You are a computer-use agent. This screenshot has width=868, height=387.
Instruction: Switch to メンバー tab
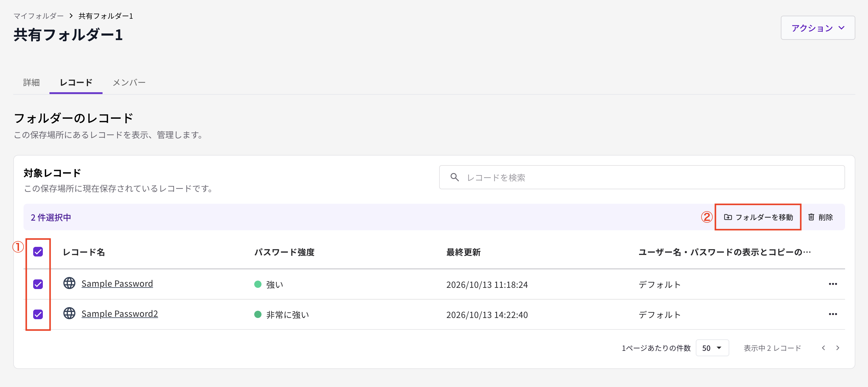129,83
